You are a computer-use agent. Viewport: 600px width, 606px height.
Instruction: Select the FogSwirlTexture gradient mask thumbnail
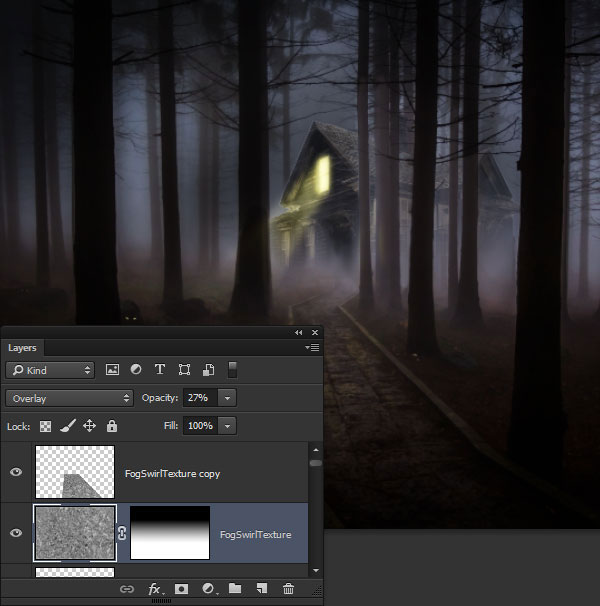pos(170,533)
